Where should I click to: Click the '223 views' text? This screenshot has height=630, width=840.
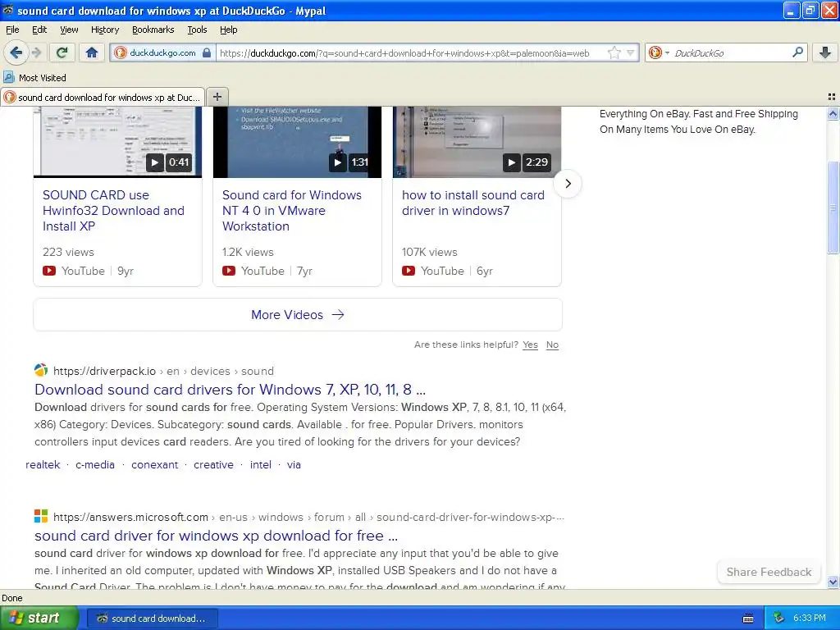click(x=68, y=252)
